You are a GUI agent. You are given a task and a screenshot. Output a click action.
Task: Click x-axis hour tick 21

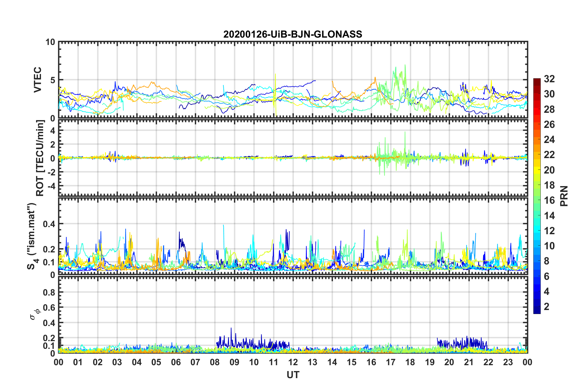(x=469, y=362)
